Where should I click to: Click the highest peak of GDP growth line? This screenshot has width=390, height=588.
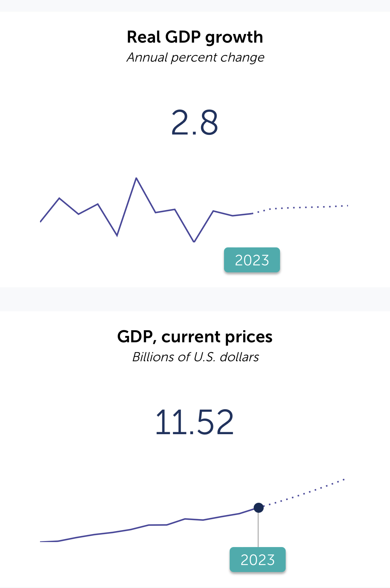coord(136,178)
